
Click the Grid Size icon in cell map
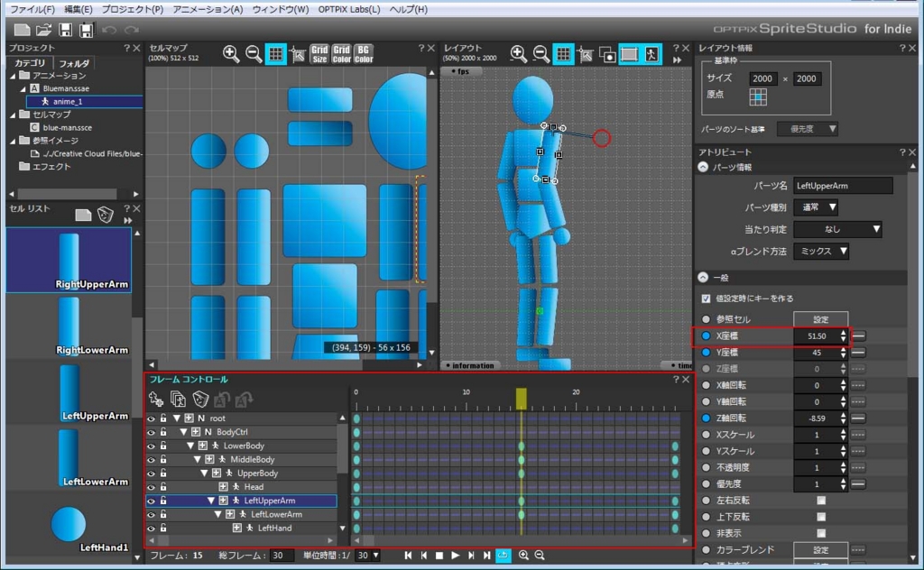[x=319, y=54]
